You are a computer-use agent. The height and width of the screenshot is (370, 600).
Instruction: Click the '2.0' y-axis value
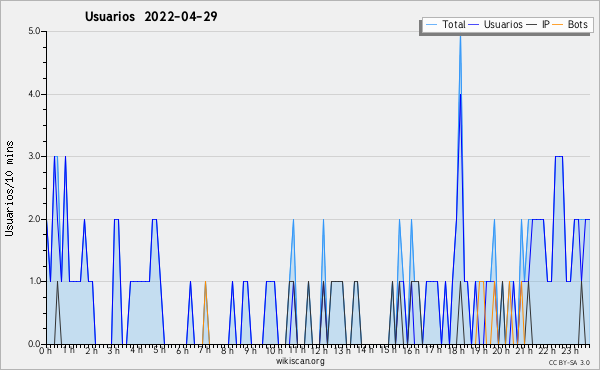[34, 219]
